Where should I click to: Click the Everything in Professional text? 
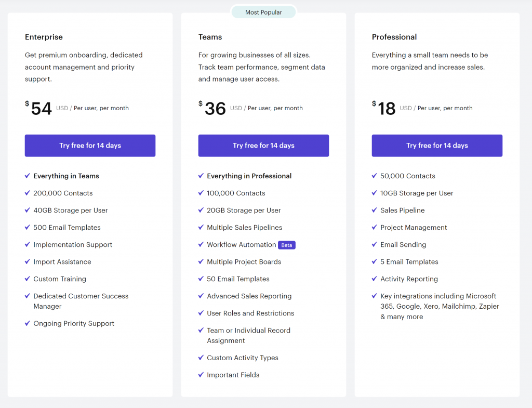click(x=249, y=176)
